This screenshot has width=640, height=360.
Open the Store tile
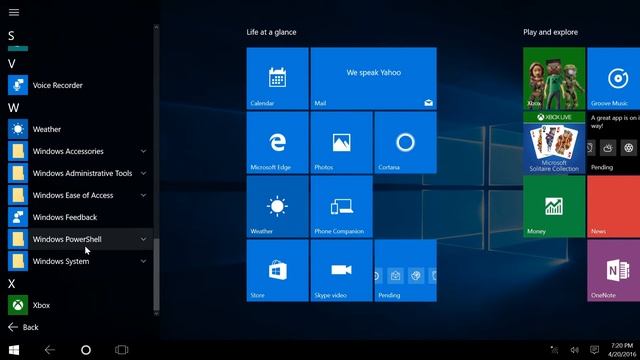coord(278,271)
